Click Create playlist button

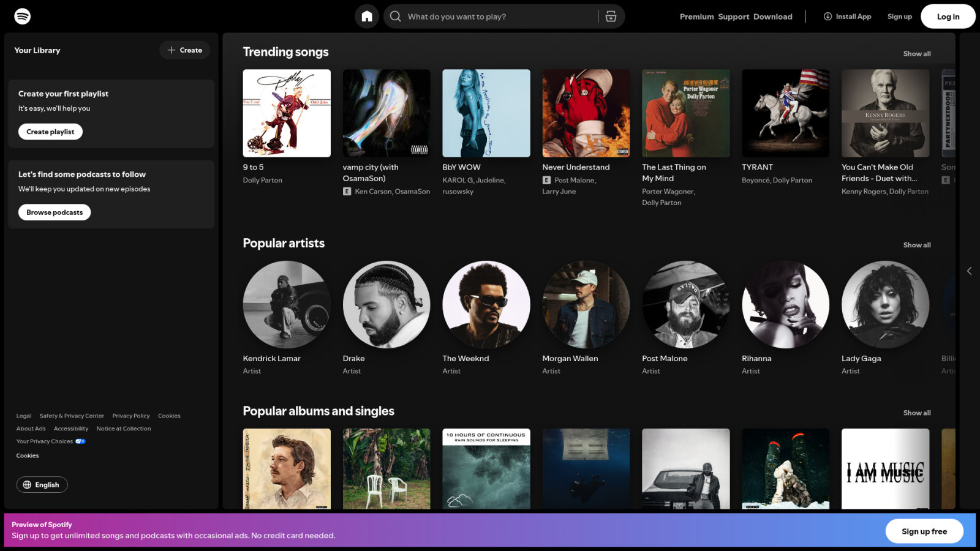click(50, 132)
